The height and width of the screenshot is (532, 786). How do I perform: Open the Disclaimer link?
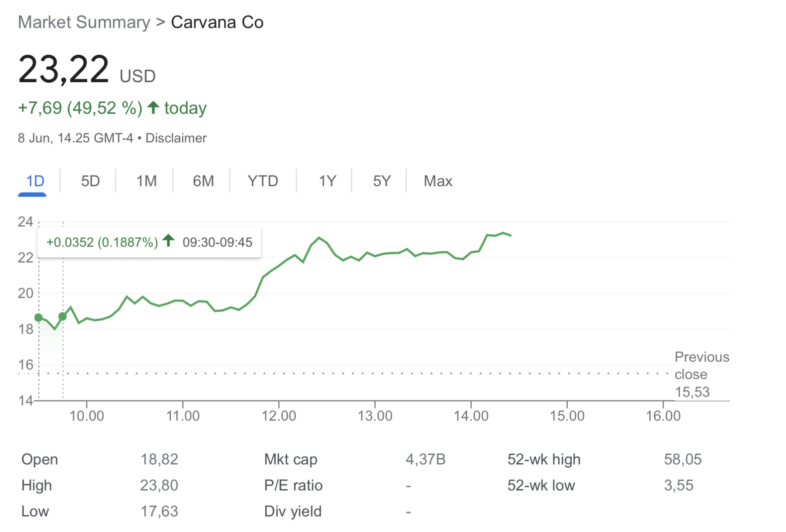176,138
